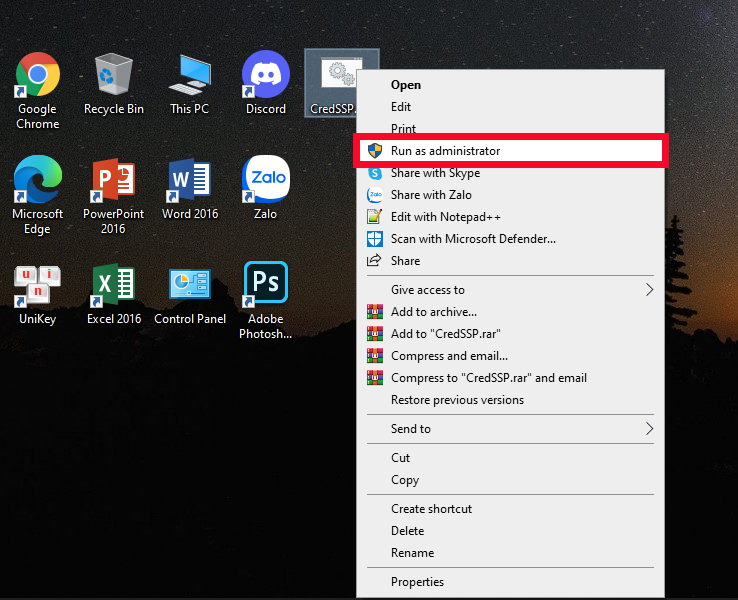Click Scan with Microsoft Defender option
Screen dimensions: 738x600
point(472,239)
